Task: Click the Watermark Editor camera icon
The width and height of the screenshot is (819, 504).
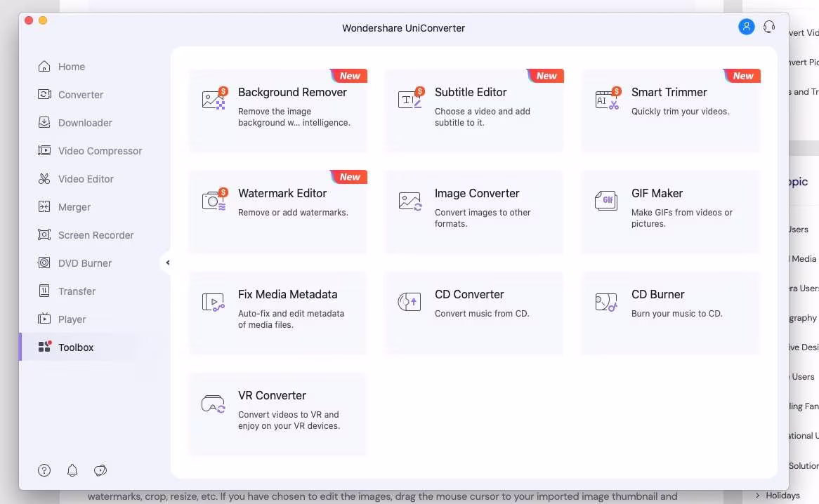Action: coord(215,200)
